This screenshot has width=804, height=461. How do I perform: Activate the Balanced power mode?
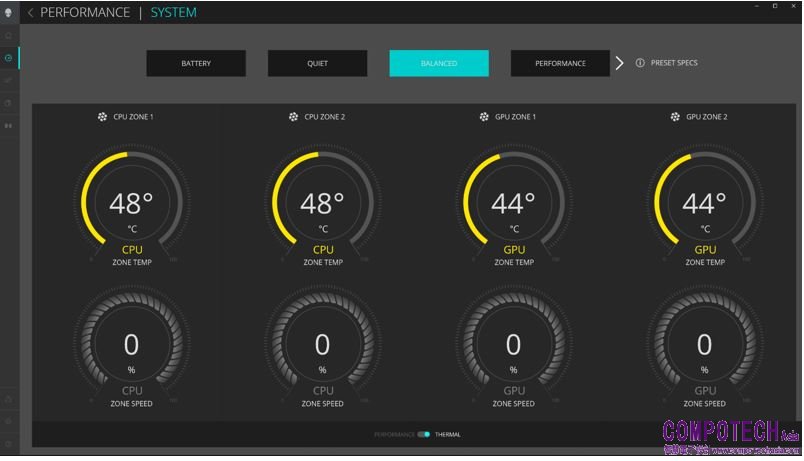coord(439,63)
